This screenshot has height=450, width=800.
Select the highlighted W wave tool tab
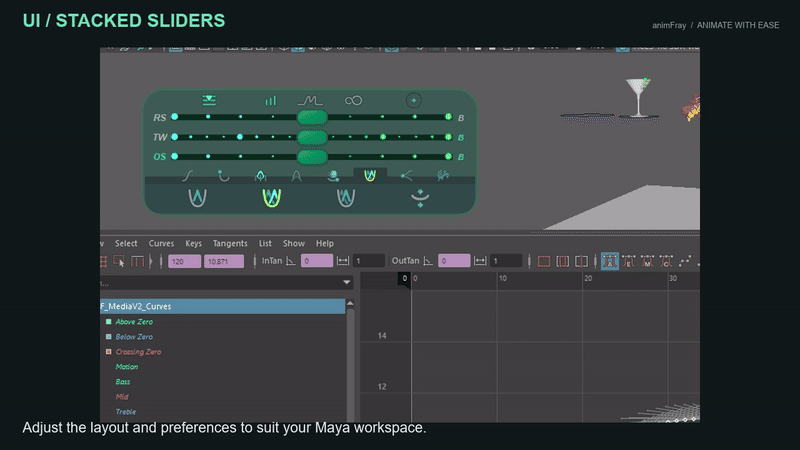pyautogui.click(x=370, y=176)
